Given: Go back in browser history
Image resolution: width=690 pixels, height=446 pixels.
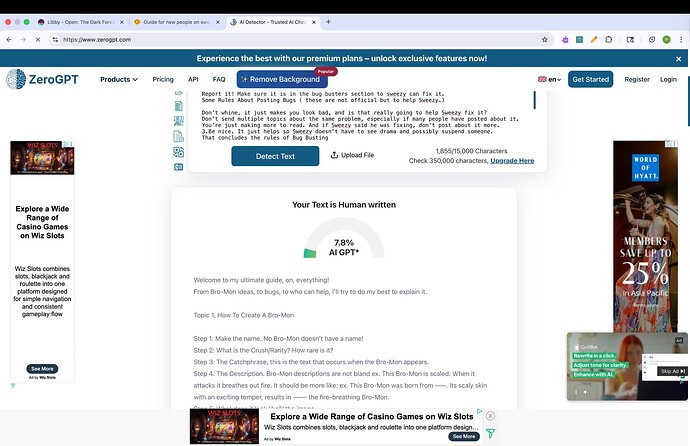Looking at the screenshot, I should [x=9, y=40].
